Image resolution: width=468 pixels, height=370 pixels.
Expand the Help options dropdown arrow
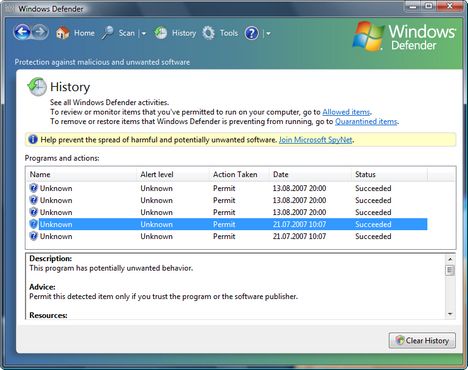268,33
